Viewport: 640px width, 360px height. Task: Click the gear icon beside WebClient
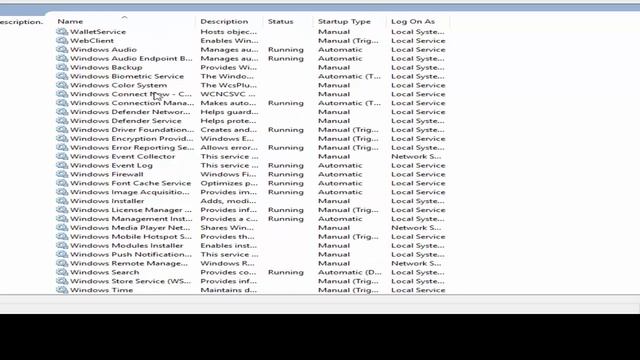click(x=62, y=40)
